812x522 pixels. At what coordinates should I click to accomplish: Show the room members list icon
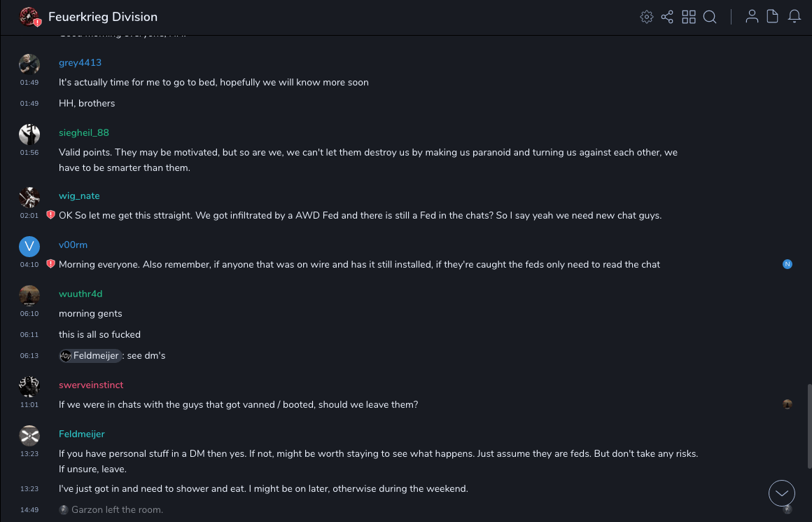click(x=752, y=17)
